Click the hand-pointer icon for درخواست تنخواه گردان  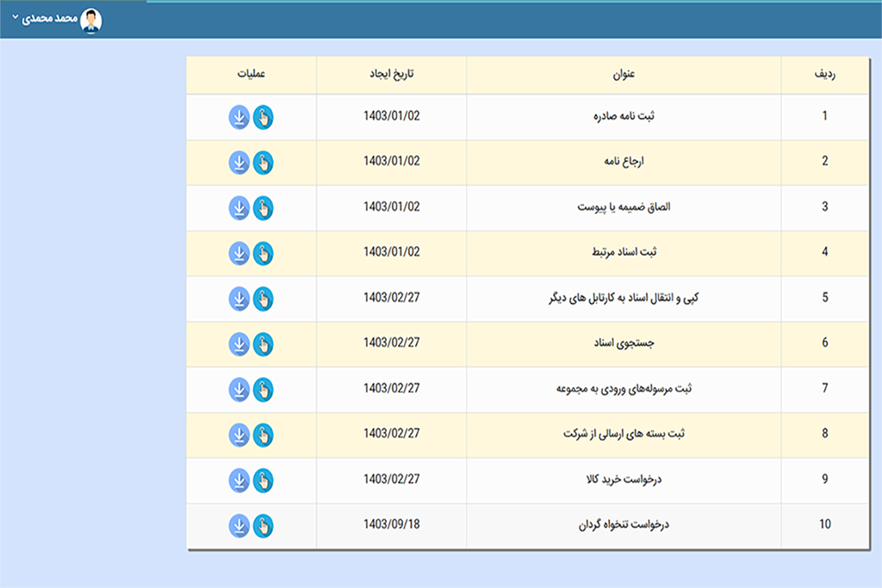point(263,526)
